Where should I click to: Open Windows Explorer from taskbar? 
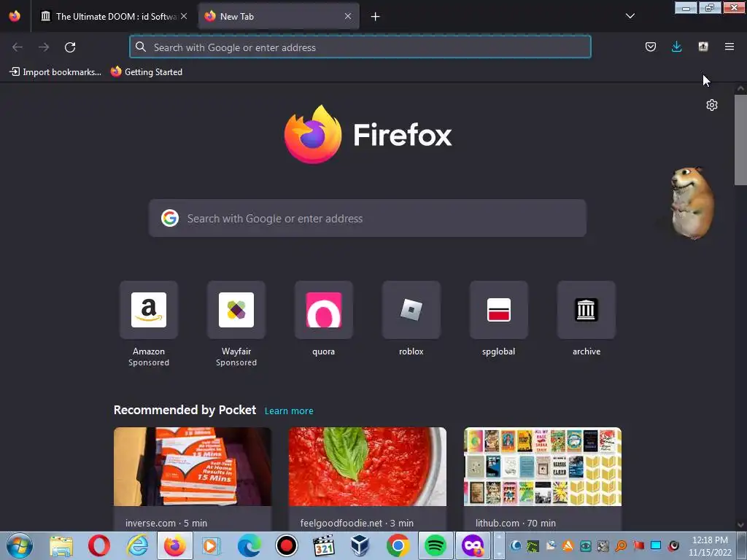pyautogui.click(x=61, y=545)
